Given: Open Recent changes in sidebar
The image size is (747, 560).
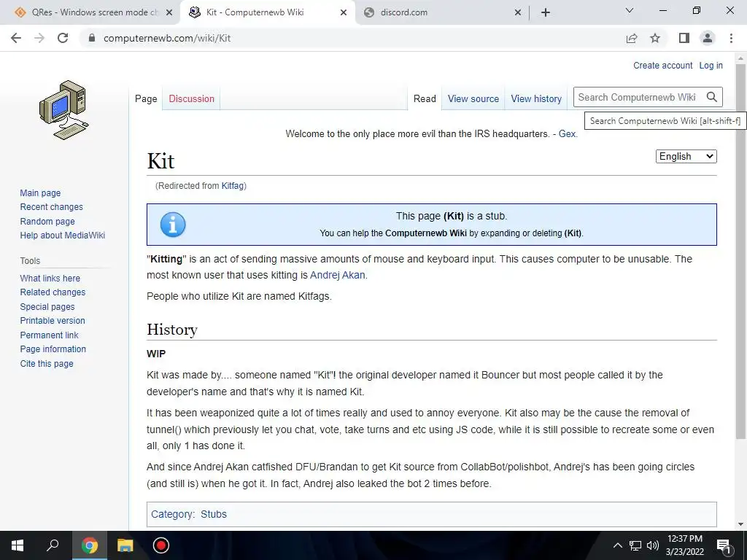Looking at the screenshot, I should (52, 207).
